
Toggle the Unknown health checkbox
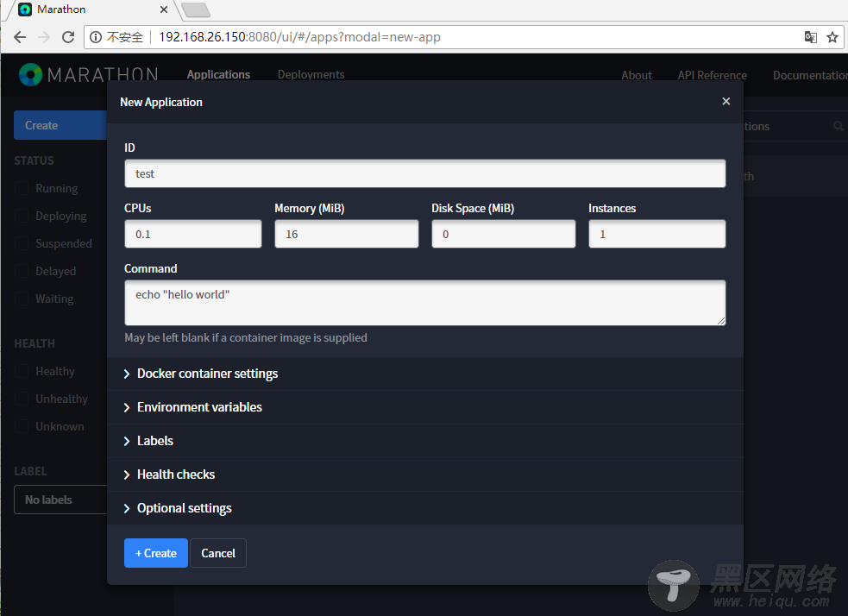tap(22, 426)
